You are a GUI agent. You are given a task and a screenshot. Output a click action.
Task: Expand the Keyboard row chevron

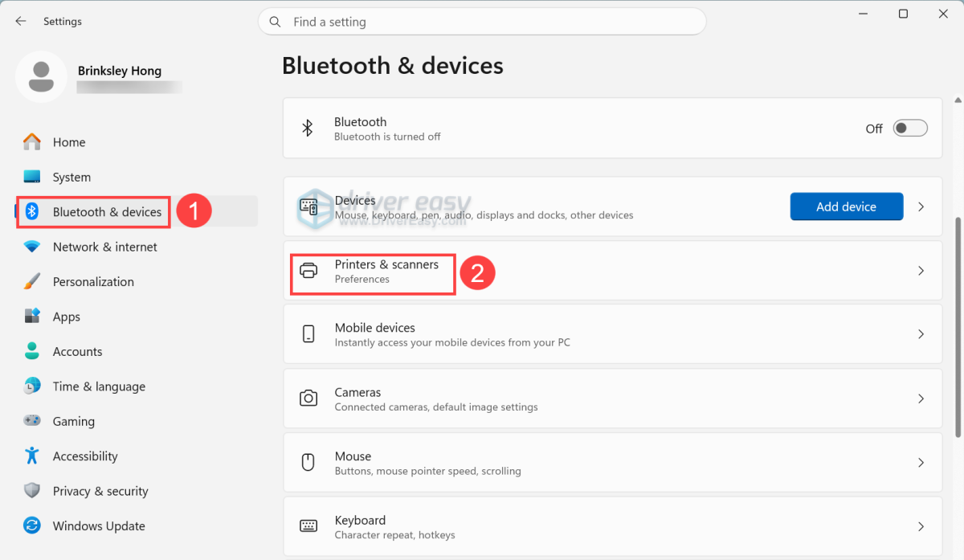(921, 526)
